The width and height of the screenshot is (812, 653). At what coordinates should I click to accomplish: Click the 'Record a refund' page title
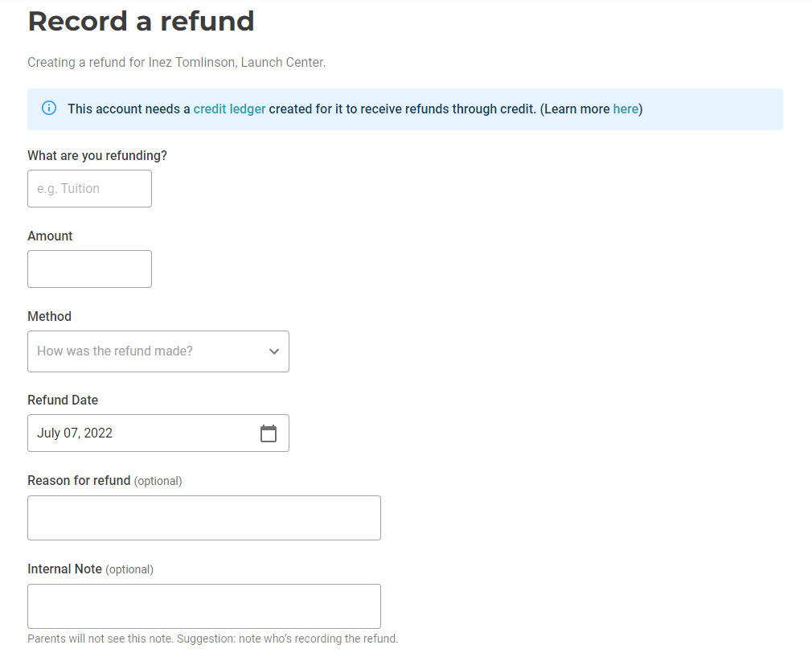[x=141, y=21]
